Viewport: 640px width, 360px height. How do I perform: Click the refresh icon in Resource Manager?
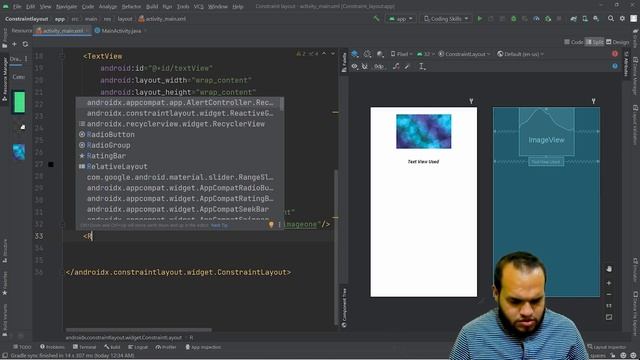pyautogui.click(x=25, y=44)
